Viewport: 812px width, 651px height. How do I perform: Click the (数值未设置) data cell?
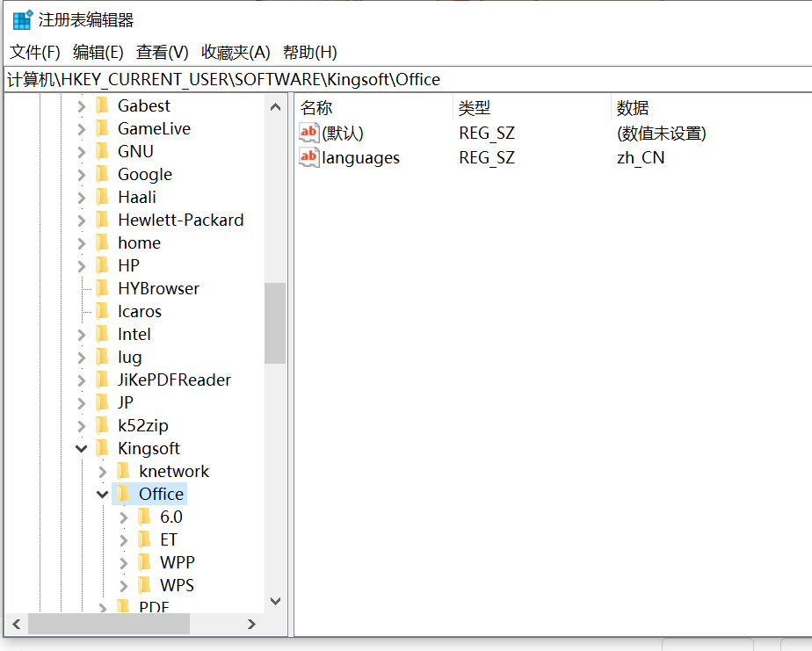point(662,134)
